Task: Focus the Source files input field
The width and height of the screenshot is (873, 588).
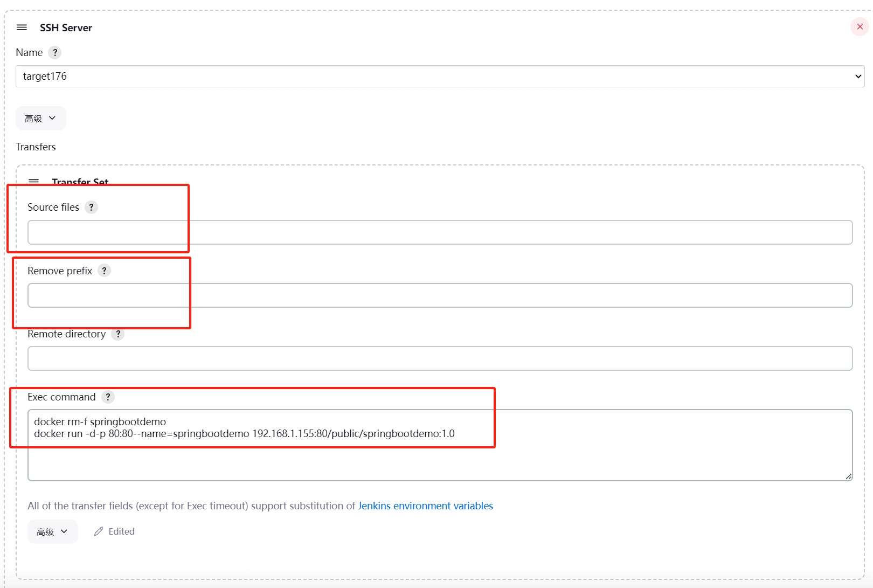Action: pos(440,232)
